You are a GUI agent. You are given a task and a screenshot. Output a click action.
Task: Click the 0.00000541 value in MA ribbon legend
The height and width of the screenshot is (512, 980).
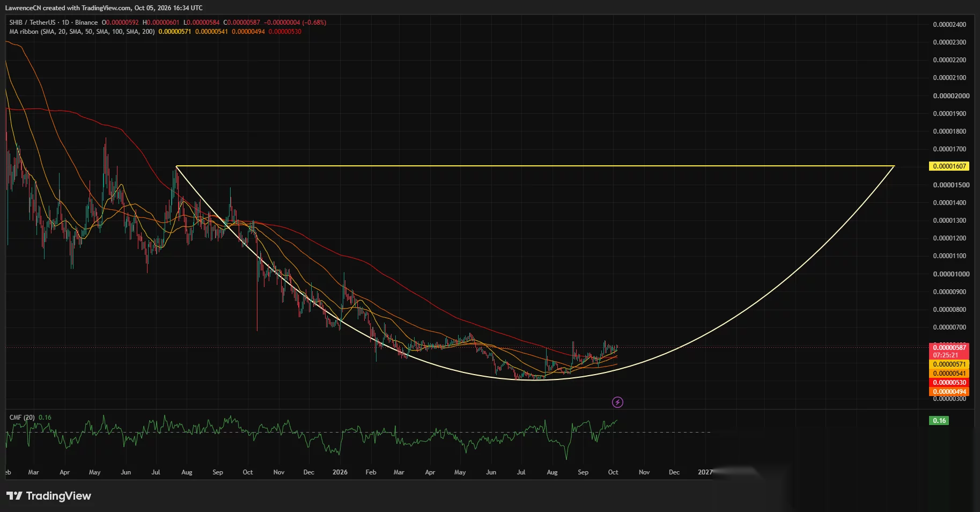(x=211, y=32)
